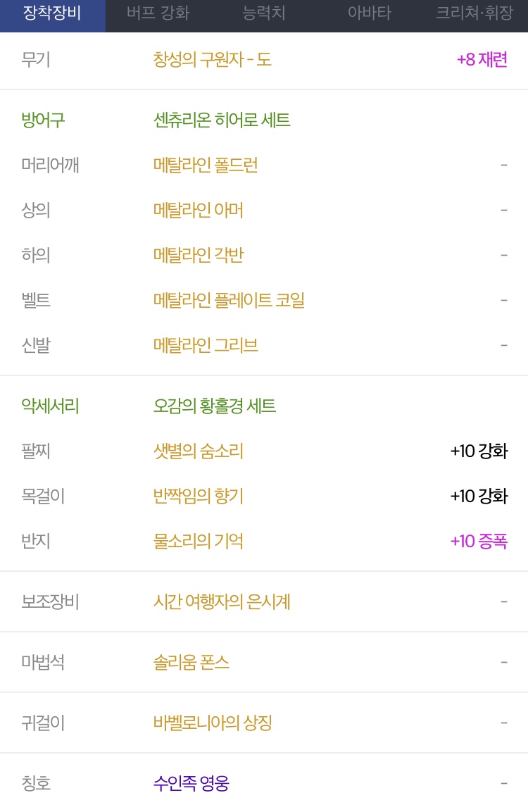Viewport: 528px width, 812px height.
Task: Open title 수인족 영웅
Action: tap(191, 784)
